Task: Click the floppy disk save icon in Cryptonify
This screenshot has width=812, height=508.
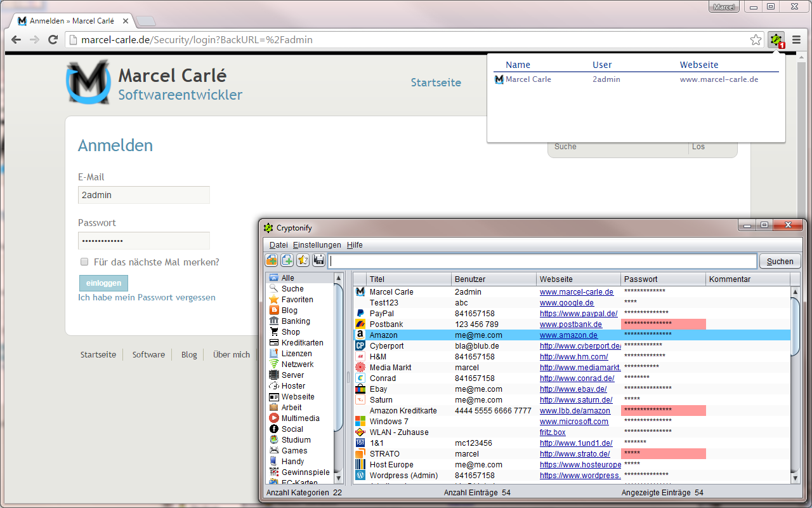Action: tap(319, 260)
